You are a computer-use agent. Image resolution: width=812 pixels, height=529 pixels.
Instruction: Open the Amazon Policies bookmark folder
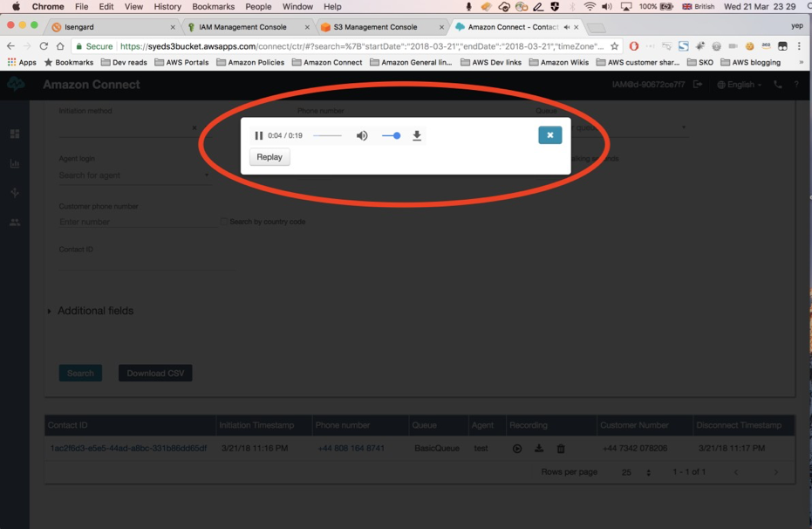[x=250, y=62]
